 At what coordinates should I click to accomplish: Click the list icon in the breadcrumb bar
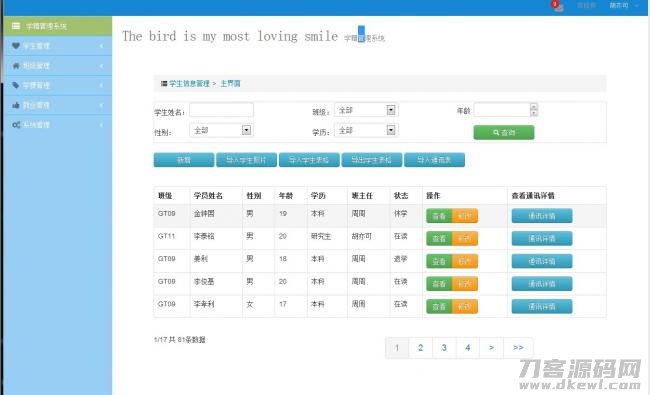164,84
